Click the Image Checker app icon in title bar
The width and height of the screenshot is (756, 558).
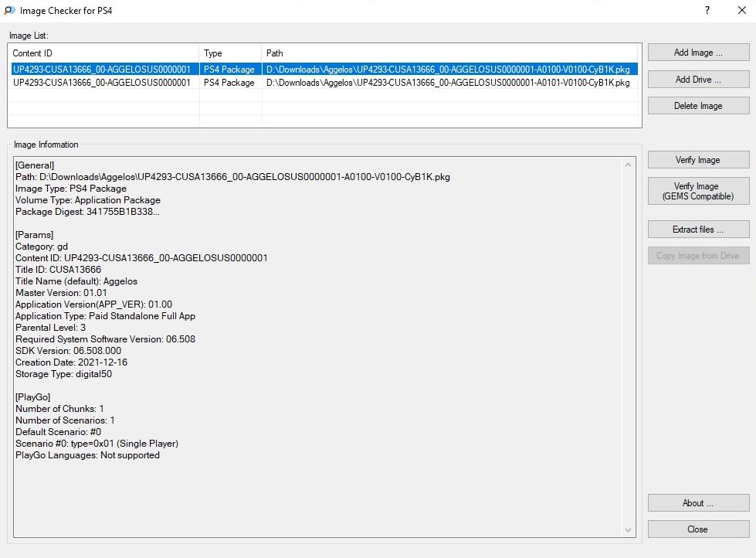pyautogui.click(x=9, y=10)
